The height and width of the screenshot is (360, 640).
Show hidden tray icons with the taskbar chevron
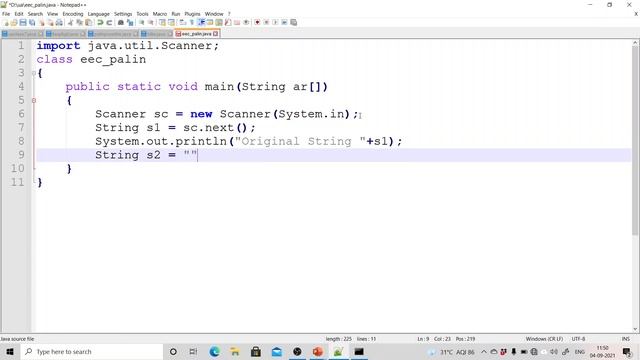click(x=484, y=352)
